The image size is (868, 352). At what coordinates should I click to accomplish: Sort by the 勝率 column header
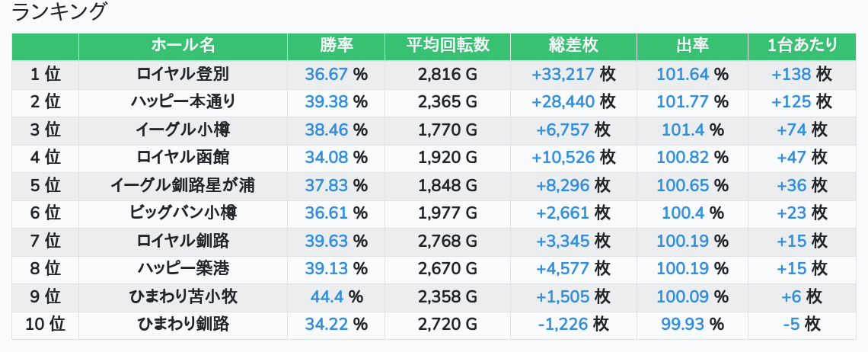coord(336,46)
